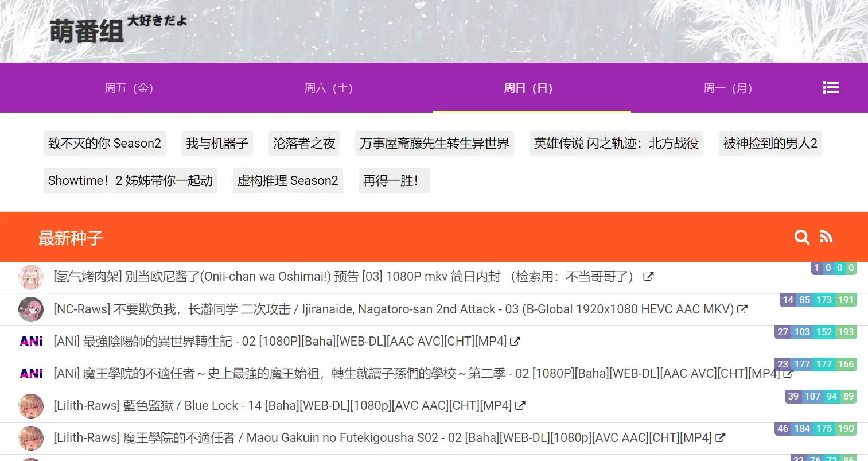The height and width of the screenshot is (461, 868).
Task: Open the ANi 魔王學院的不適任者 第二季 - 02 link
Action: click(417, 374)
